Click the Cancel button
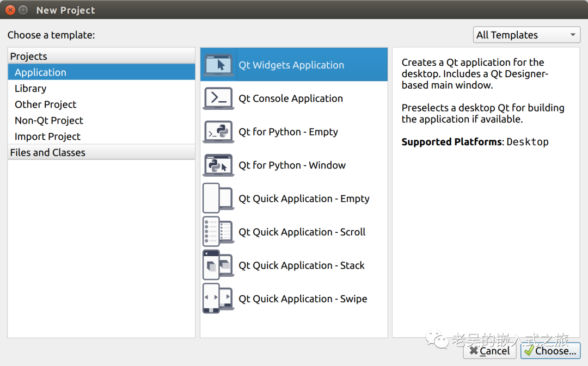 pos(489,351)
